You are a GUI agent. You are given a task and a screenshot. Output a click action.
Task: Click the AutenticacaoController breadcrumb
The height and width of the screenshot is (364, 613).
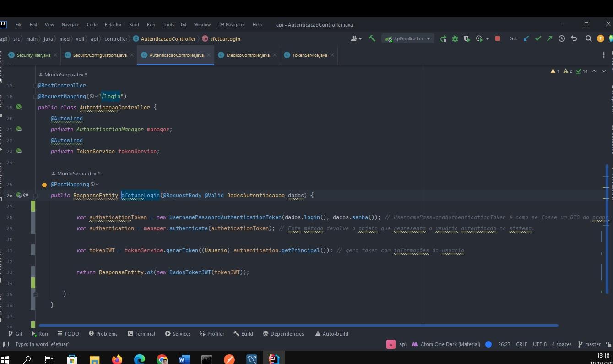164,39
